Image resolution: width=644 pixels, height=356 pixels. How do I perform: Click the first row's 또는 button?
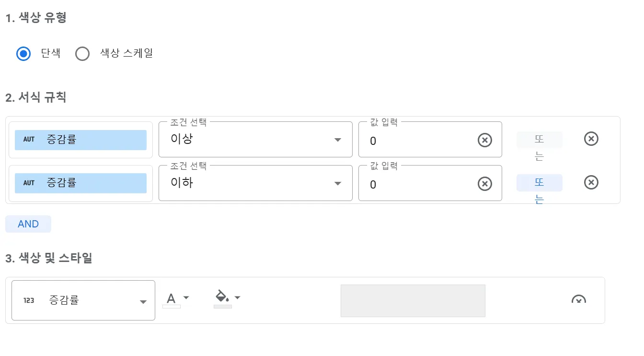pos(539,140)
